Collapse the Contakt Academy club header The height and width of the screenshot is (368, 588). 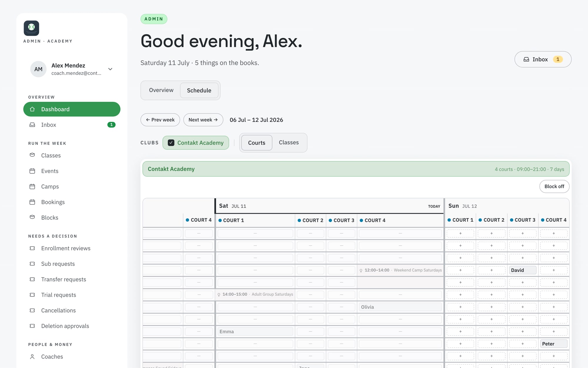coord(356,169)
